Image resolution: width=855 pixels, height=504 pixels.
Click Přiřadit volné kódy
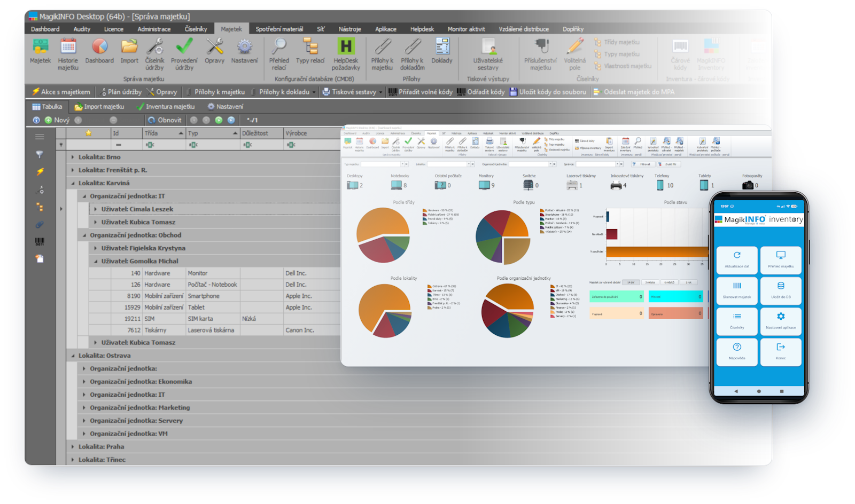click(x=421, y=92)
